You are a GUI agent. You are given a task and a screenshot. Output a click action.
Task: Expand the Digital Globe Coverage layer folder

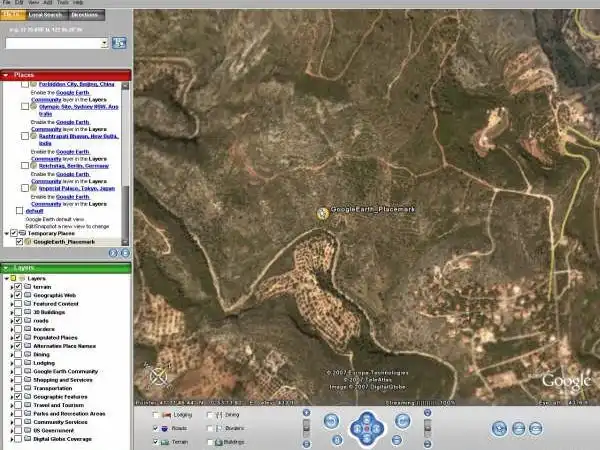pos(12,439)
